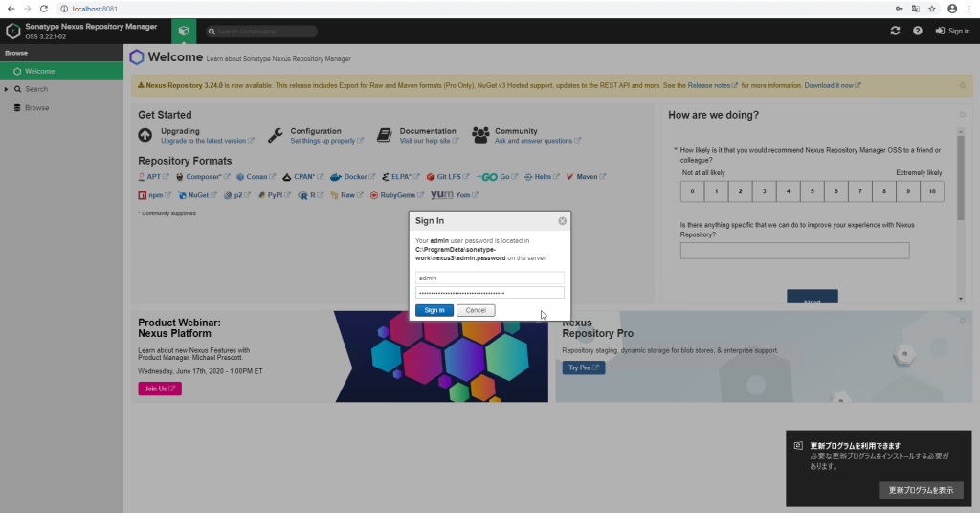Click the Download it now link
The image size is (980, 513).
click(x=832, y=85)
